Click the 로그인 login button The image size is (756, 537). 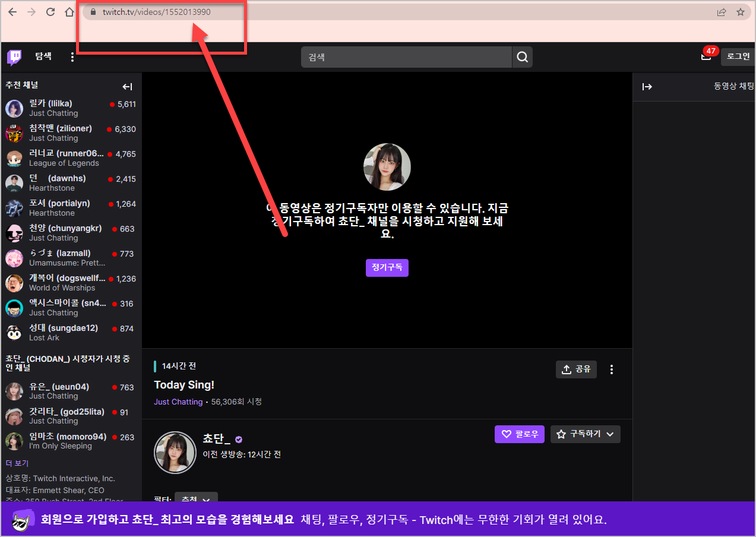(x=737, y=56)
